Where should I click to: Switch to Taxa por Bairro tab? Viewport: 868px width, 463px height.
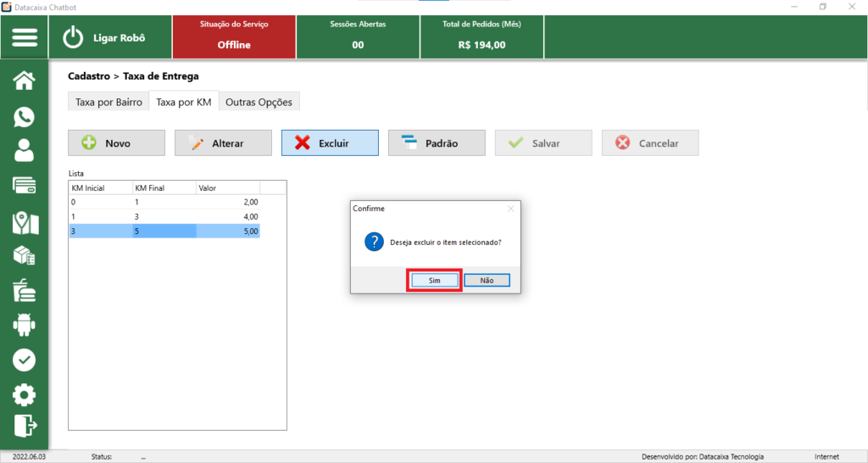108,102
